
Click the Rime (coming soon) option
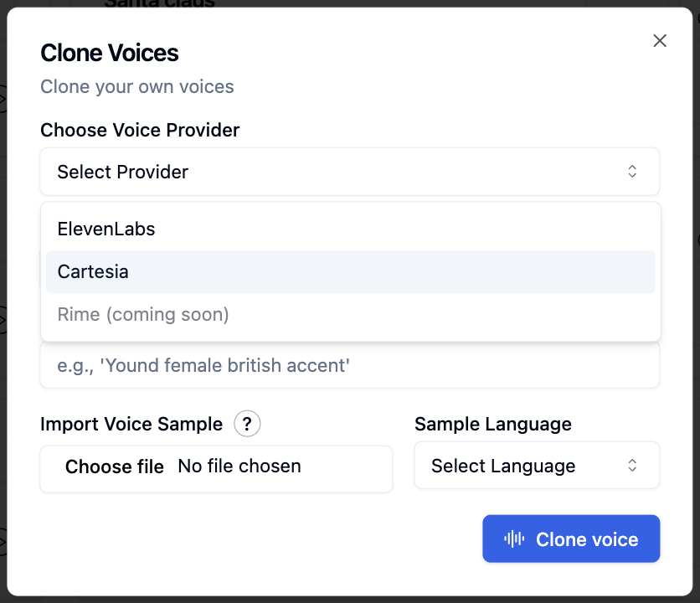[x=143, y=314]
